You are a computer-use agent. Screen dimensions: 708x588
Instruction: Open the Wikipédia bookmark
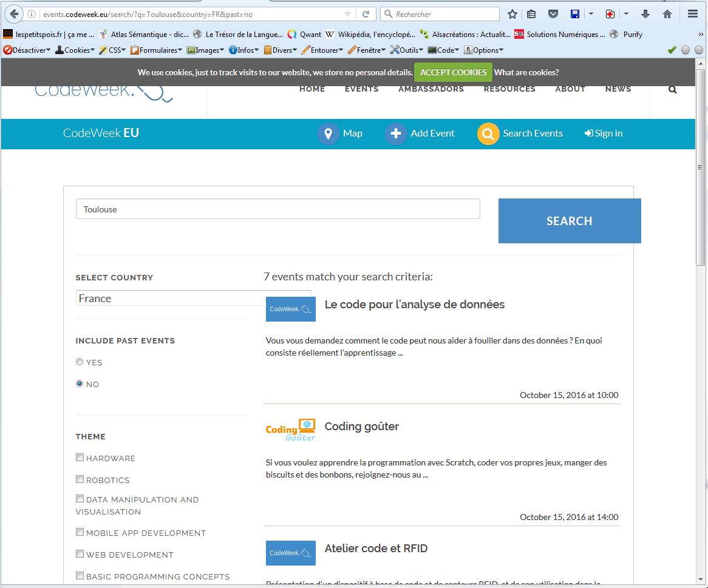[x=370, y=35]
